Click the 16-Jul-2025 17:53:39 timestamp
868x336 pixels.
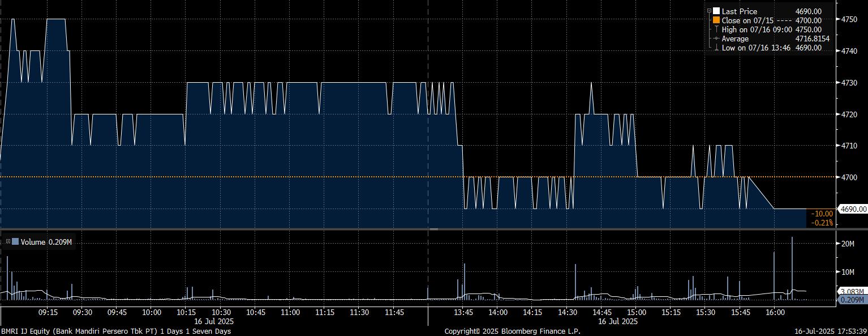tap(831, 331)
